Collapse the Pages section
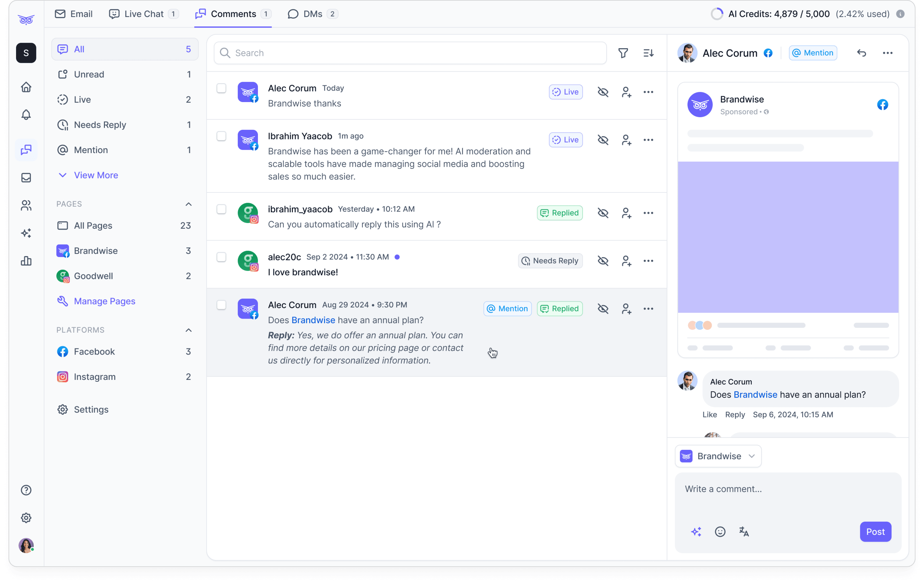 coord(188,204)
